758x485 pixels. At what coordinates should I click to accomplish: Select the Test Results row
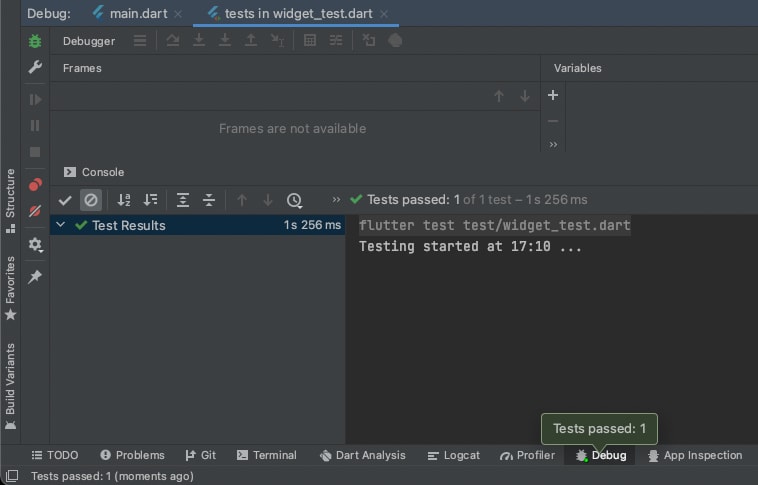click(197, 225)
